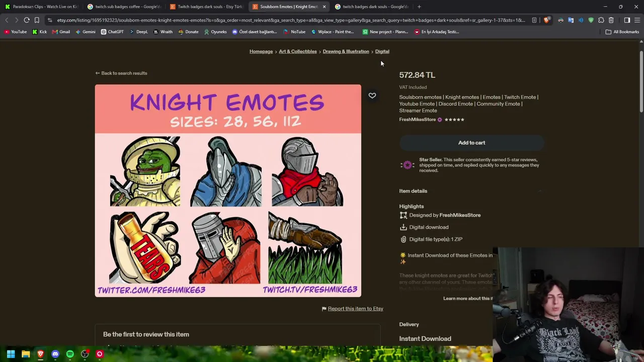The image size is (644, 362).
Task: Open the Windows Start menu
Action: [11, 354]
